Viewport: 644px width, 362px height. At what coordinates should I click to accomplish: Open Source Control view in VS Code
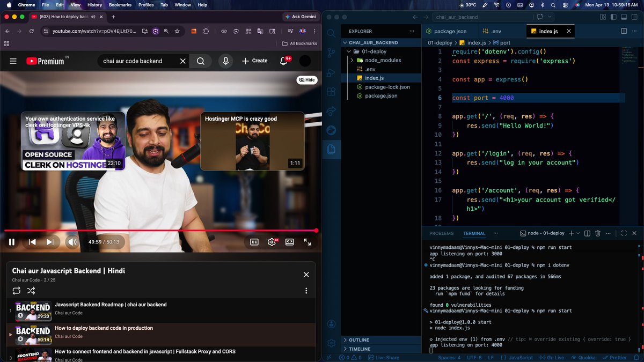331,52
